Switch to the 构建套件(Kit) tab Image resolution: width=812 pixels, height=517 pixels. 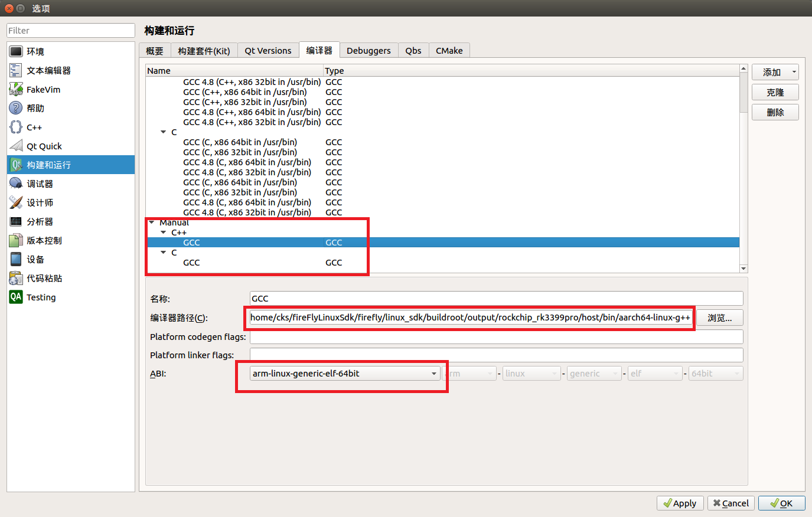click(x=204, y=51)
